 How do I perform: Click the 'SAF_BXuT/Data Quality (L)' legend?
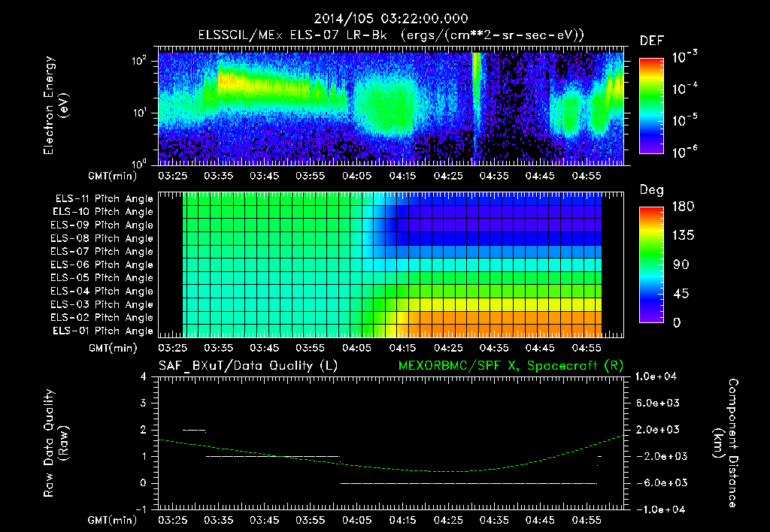pos(248,366)
